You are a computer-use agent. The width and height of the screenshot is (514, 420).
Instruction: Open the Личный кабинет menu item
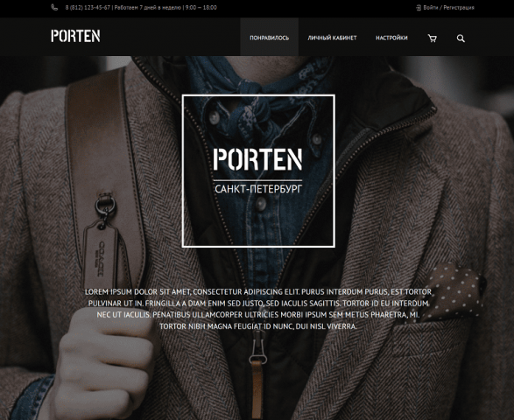coord(332,38)
